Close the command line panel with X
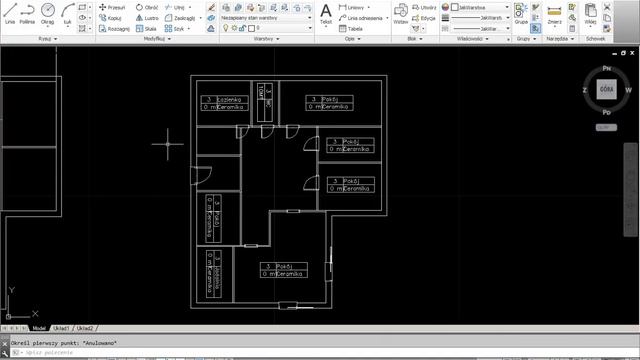 (x=5, y=344)
